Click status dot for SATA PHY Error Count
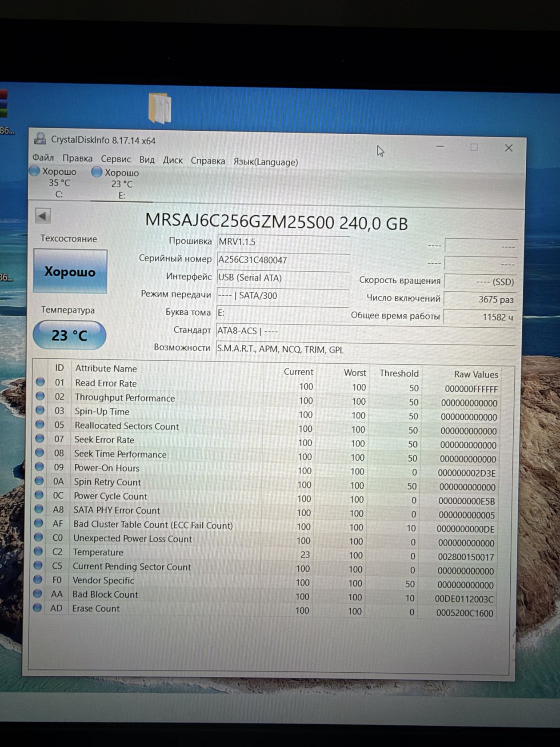The width and height of the screenshot is (560, 747). (x=39, y=509)
